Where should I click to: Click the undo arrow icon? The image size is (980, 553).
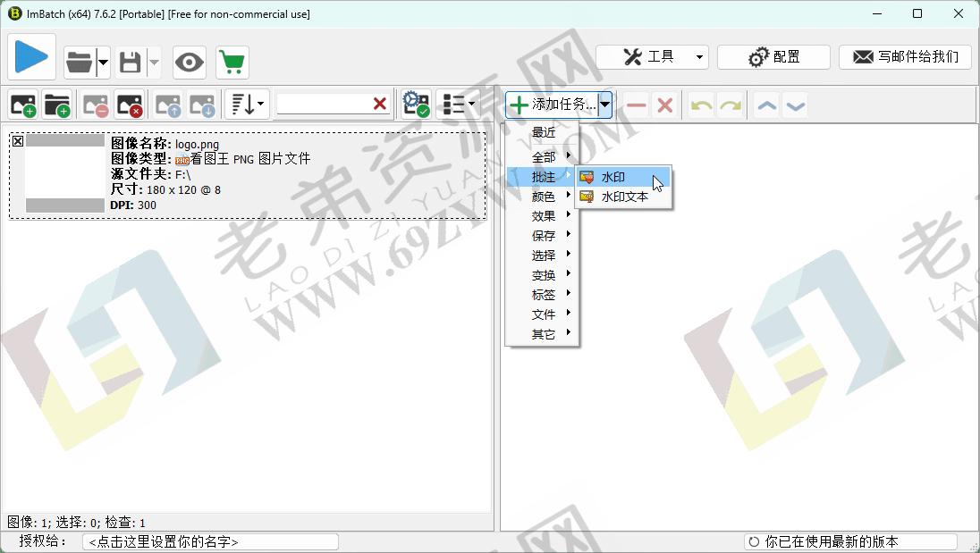coord(701,105)
